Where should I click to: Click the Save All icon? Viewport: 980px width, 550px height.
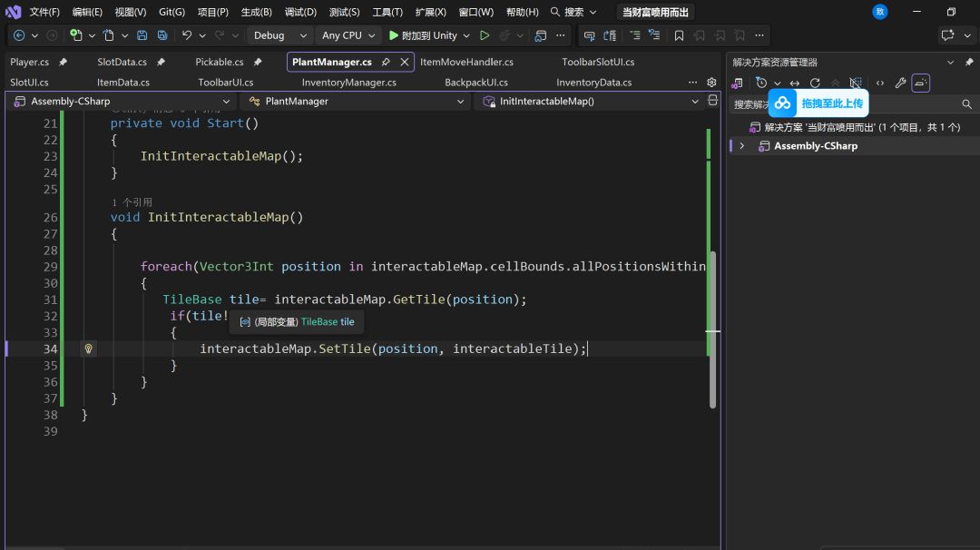(162, 35)
